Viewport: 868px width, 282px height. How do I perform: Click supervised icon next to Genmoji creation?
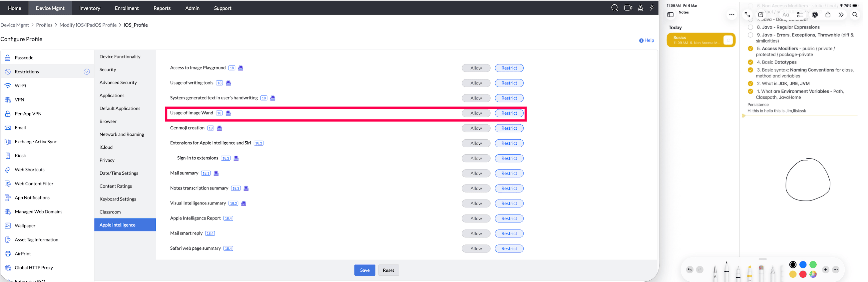pos(219,128)
